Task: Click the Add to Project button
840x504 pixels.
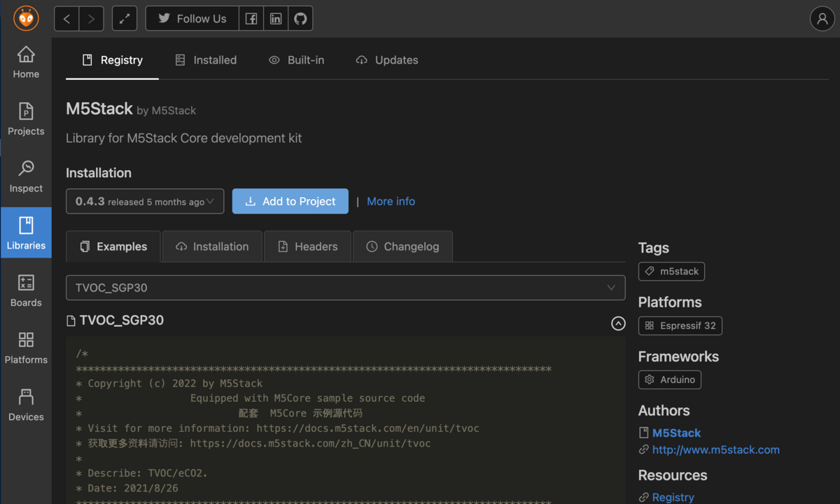Action: (290, 201)
